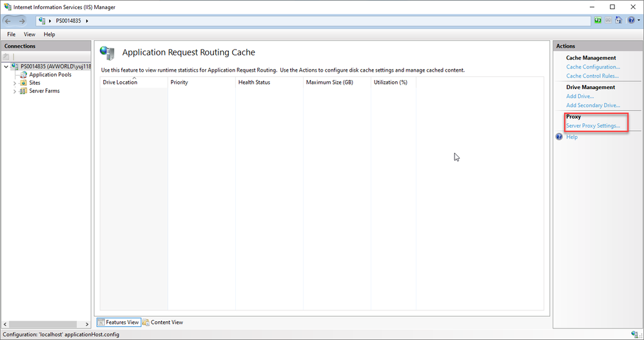Sort by Utilization (%) column header
This screenshot has height=340, width=644.
coord(393,82)
